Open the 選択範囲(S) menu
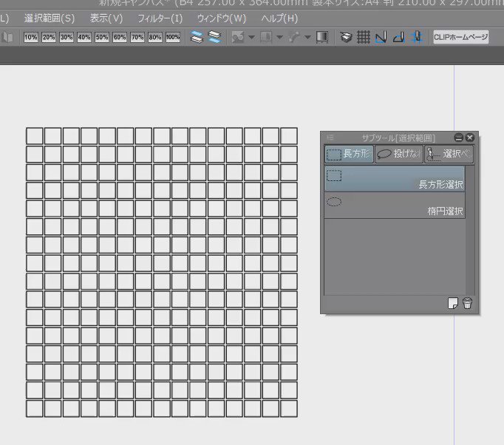504x445 pixels. point(50,18)
